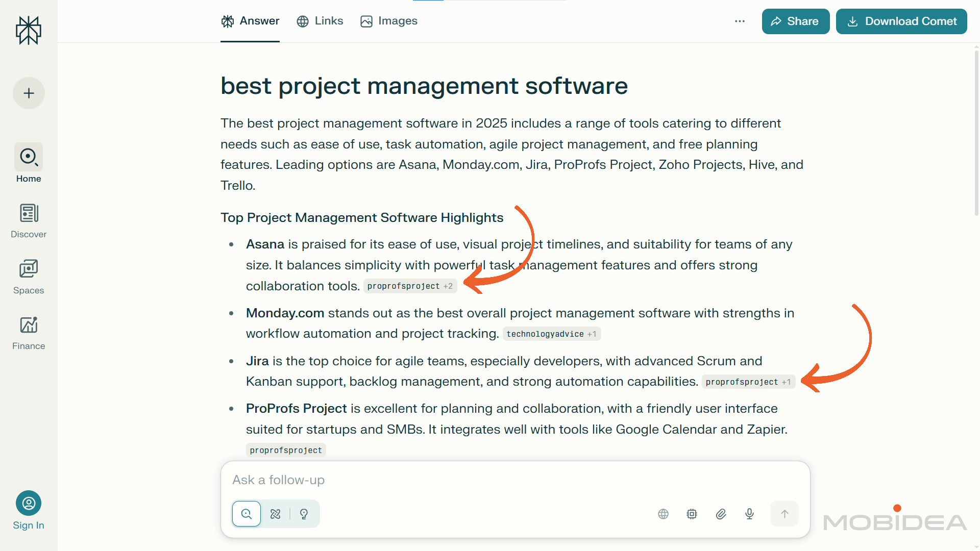
Task: Switch to Research mode toggle
Action: tap(276, 514)
